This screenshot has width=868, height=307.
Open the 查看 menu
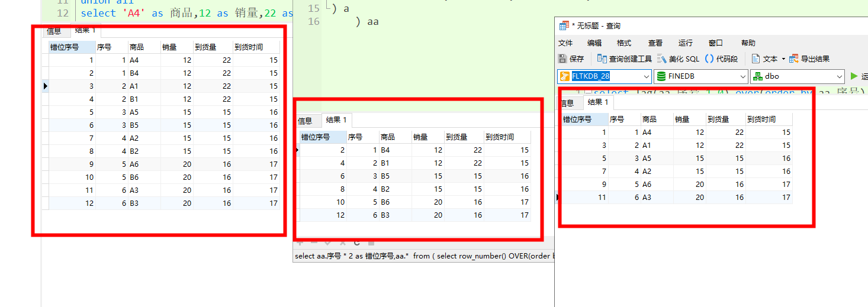pyautogui.click(x=655, y=43)
